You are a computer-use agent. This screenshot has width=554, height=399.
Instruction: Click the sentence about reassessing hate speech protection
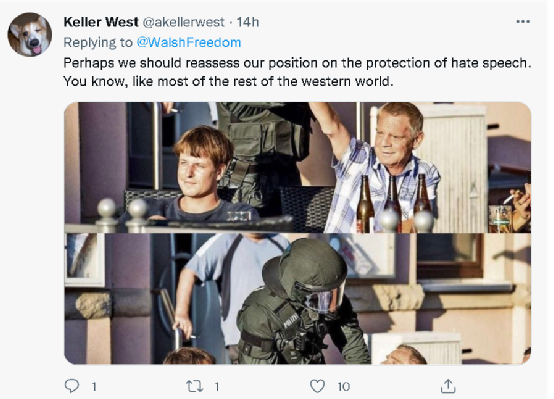pyautogui.click(x=297, y=63)
